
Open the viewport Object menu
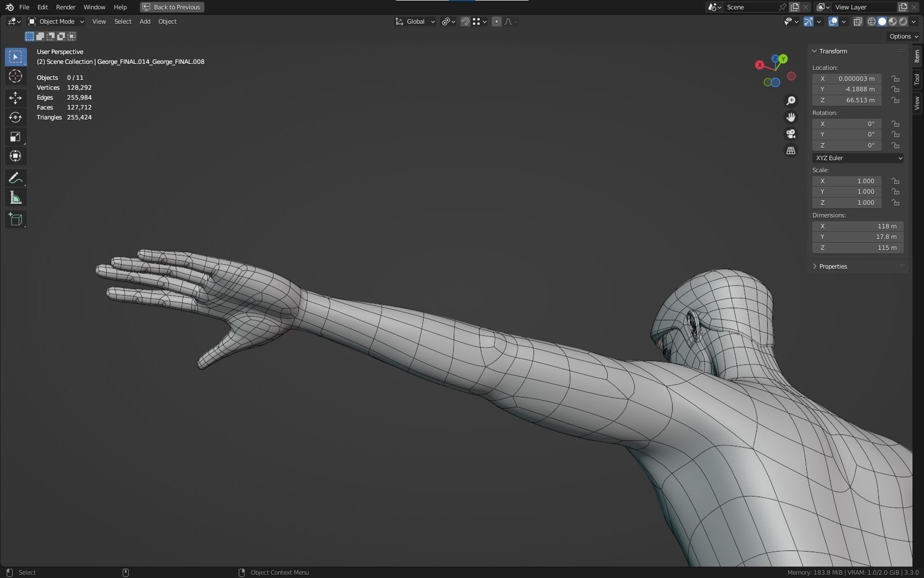167,21
